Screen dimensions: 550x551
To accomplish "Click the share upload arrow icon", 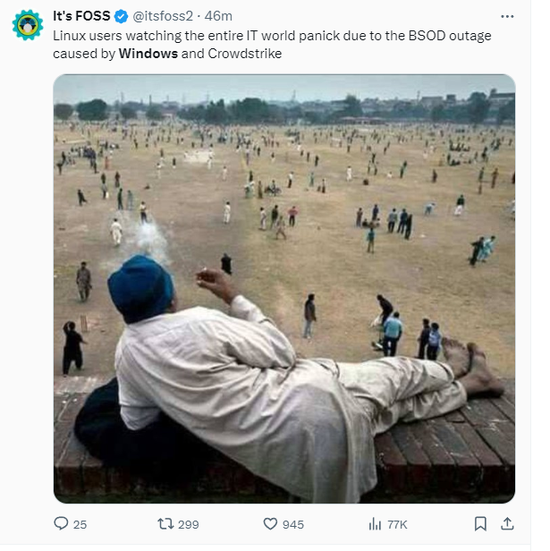I will point(507,524).
